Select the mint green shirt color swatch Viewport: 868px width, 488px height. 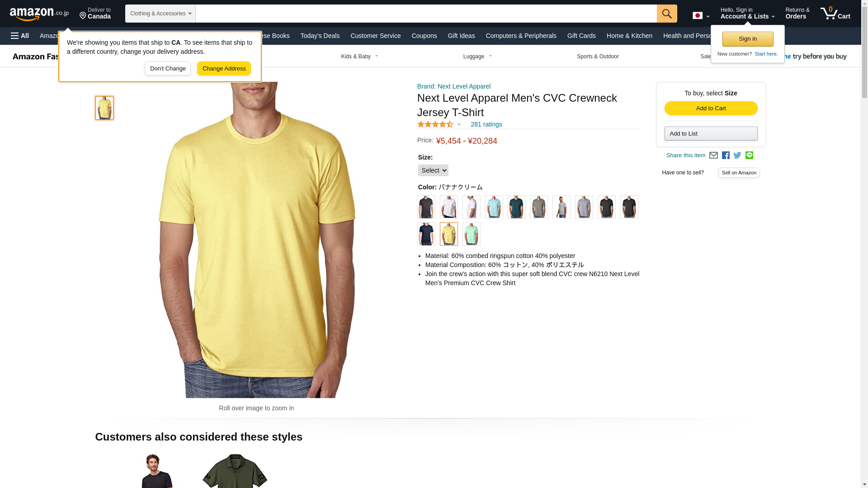(471, 234)
